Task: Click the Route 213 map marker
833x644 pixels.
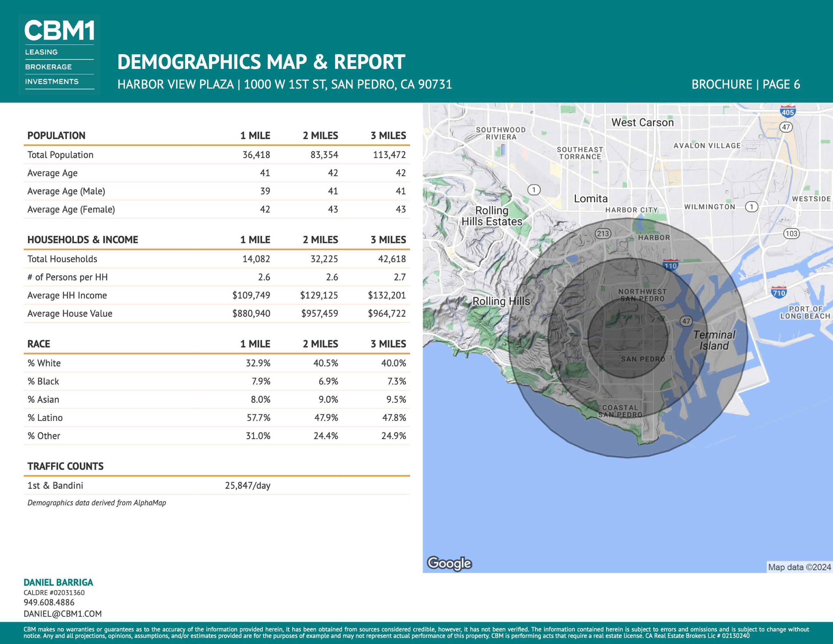Action: (x=603, y=233)
